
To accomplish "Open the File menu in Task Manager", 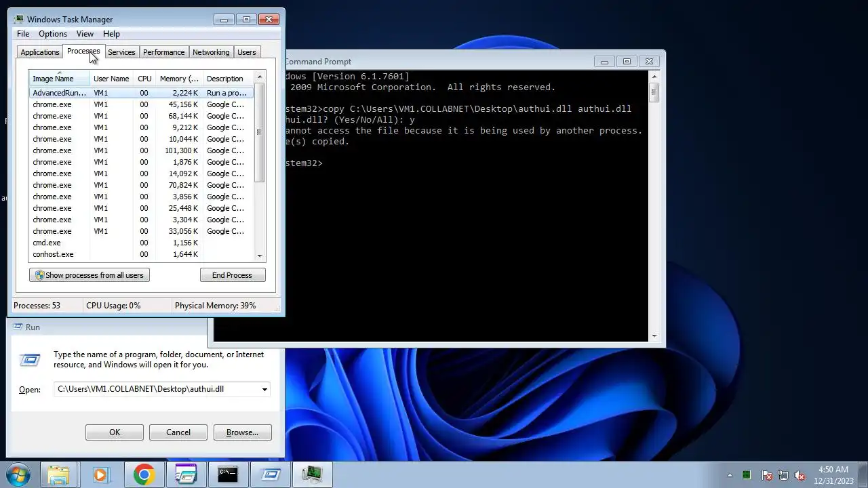I will 23,34.
